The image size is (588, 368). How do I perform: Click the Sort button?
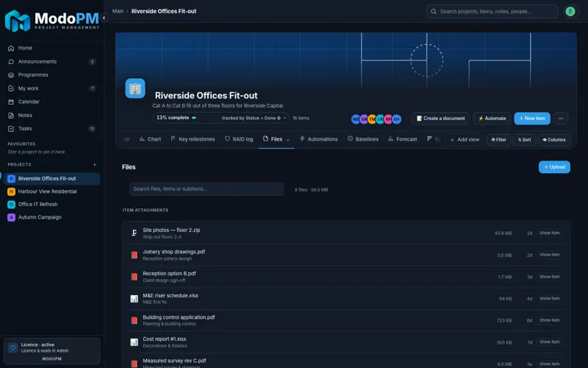click(x=524, y=140)
